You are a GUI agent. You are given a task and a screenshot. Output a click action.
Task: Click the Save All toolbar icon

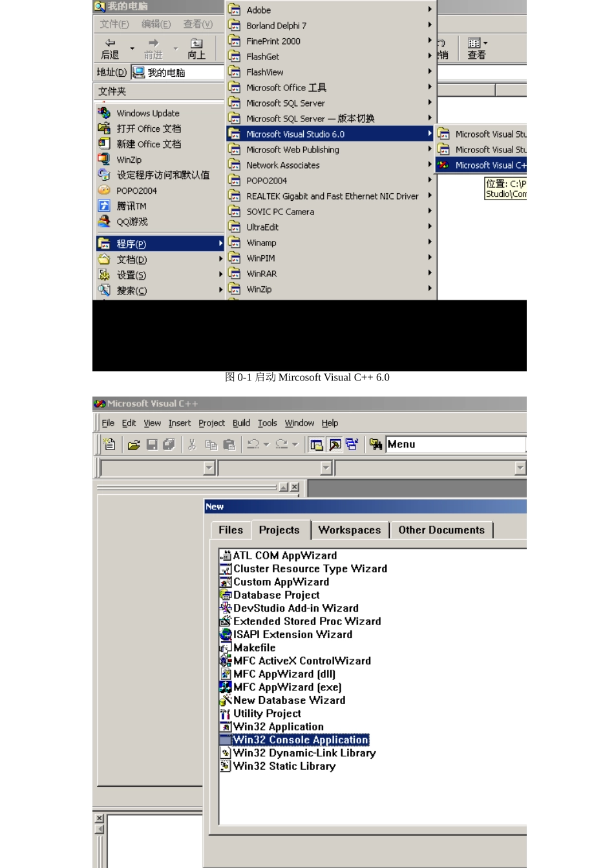[x=169, y=444]
